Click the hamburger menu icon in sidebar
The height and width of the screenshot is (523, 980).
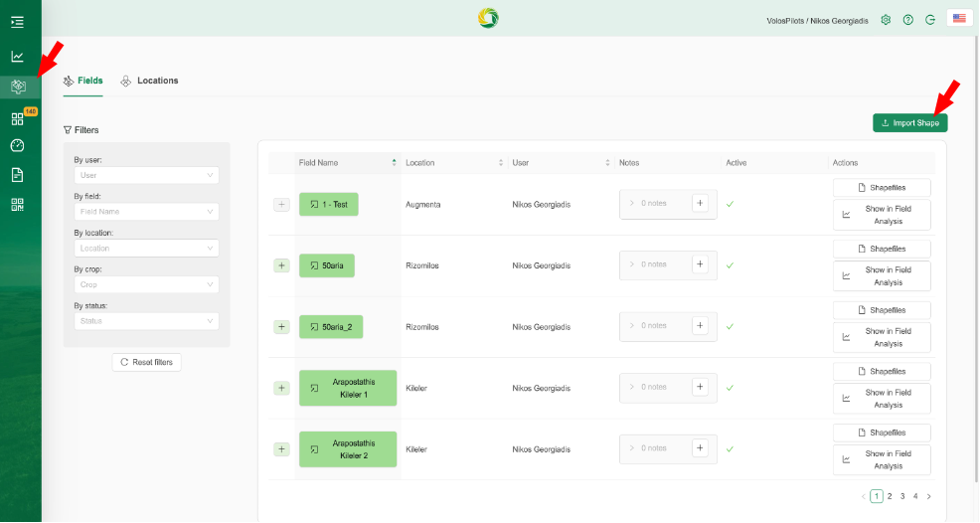[x=17, y=21]
